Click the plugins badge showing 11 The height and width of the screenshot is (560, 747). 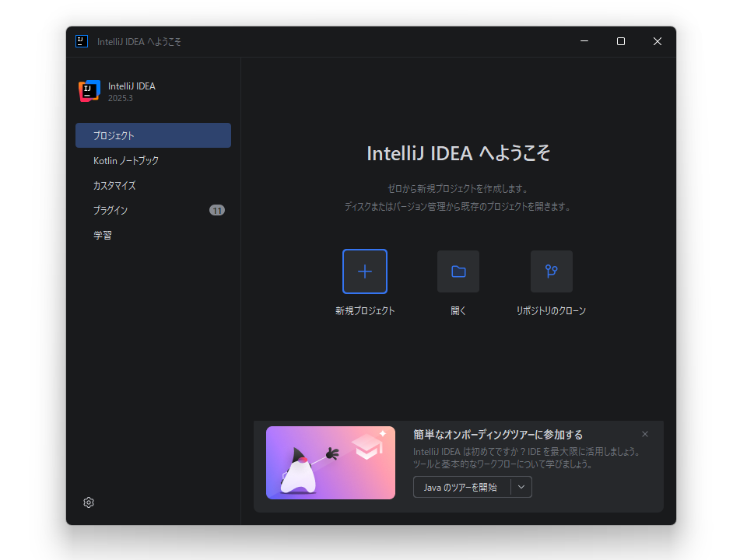tap(217, 211)
